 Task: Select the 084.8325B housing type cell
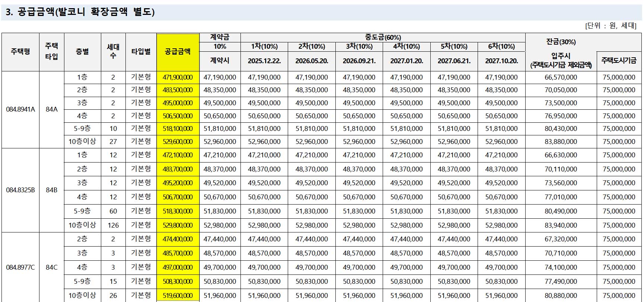[20, 190]
